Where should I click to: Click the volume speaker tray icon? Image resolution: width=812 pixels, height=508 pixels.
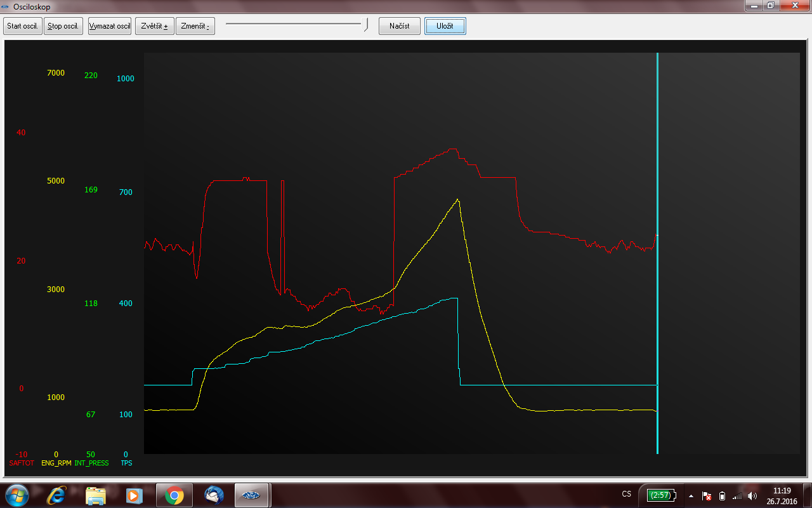[752, 495]
